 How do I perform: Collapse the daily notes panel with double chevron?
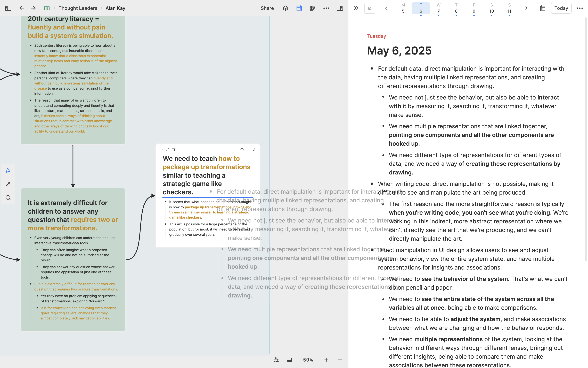click(x=356, y=8)
